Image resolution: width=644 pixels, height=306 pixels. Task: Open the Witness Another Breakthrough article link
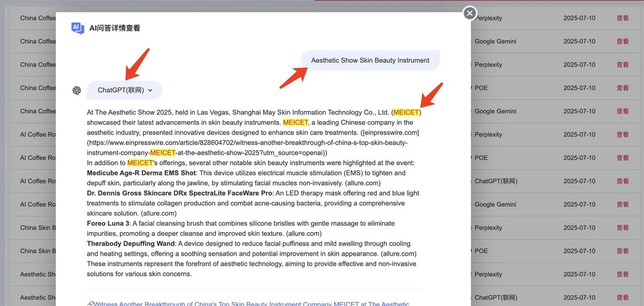[x=252, y=303]
